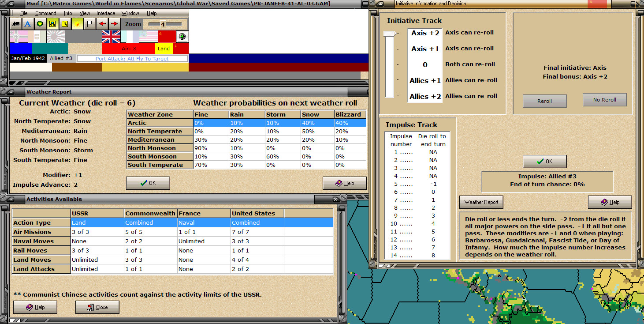Click the blue letter A toolbar icon
644x324 pixels.
28,24
